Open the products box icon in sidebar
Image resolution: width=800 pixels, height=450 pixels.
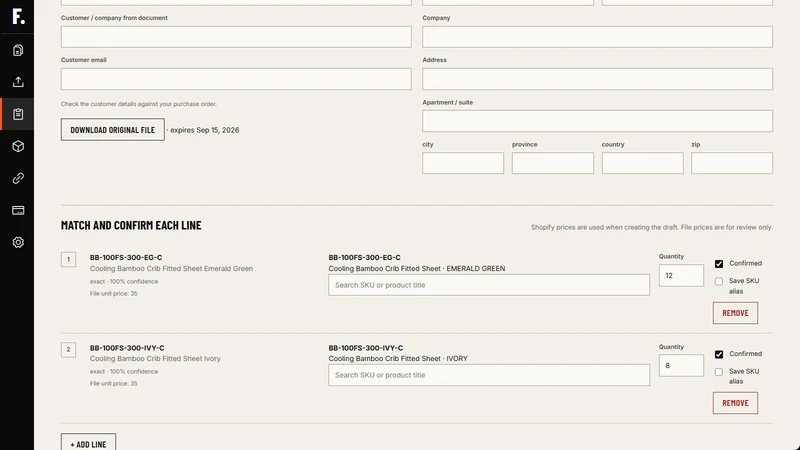(x=18, y=146)
